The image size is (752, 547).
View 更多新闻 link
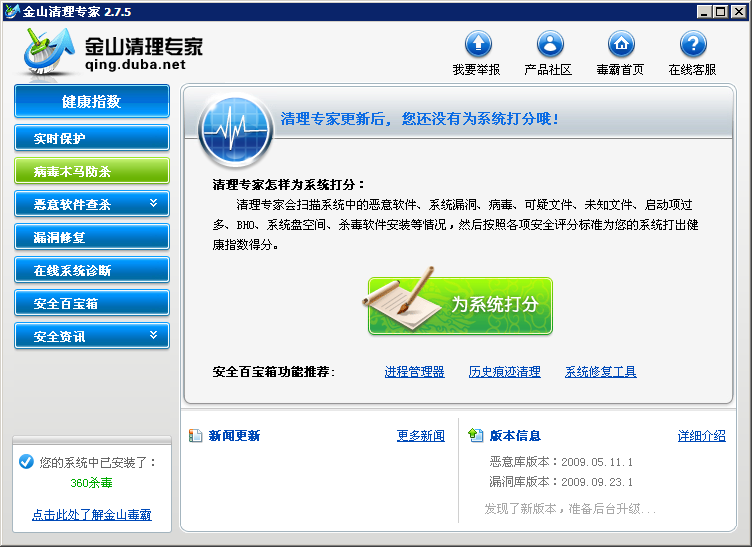point(421,435)
